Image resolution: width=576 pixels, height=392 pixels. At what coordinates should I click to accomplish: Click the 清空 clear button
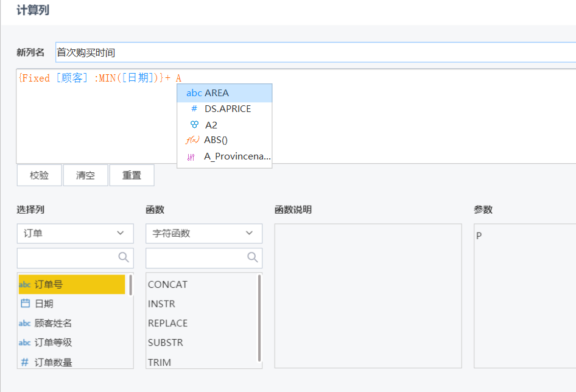click(x=86, y=175)
